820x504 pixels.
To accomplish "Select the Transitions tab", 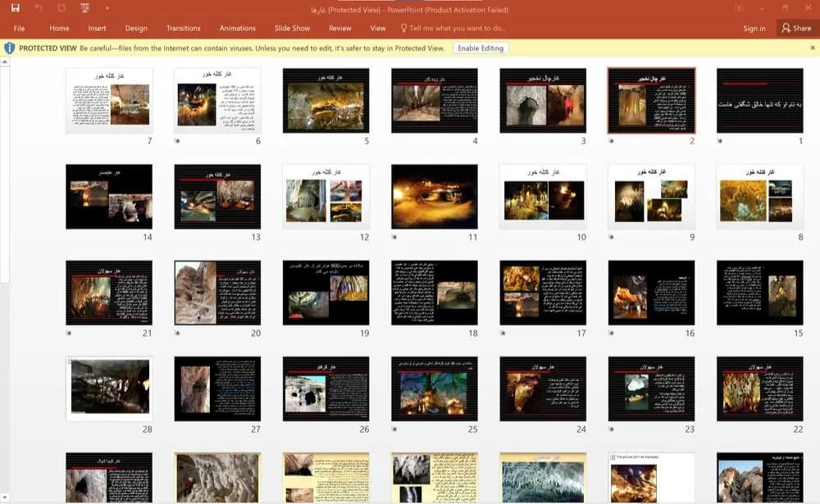I will pos(183,28).
